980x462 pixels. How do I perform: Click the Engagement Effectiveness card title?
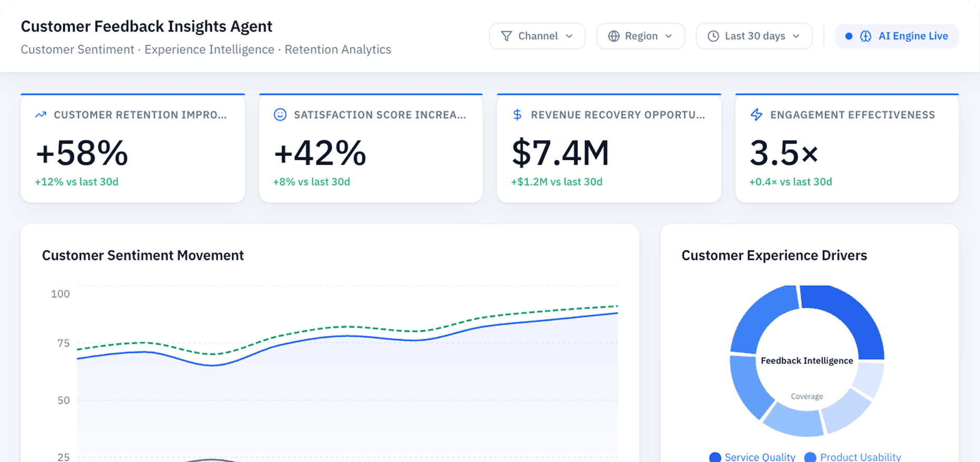[852, 114]
